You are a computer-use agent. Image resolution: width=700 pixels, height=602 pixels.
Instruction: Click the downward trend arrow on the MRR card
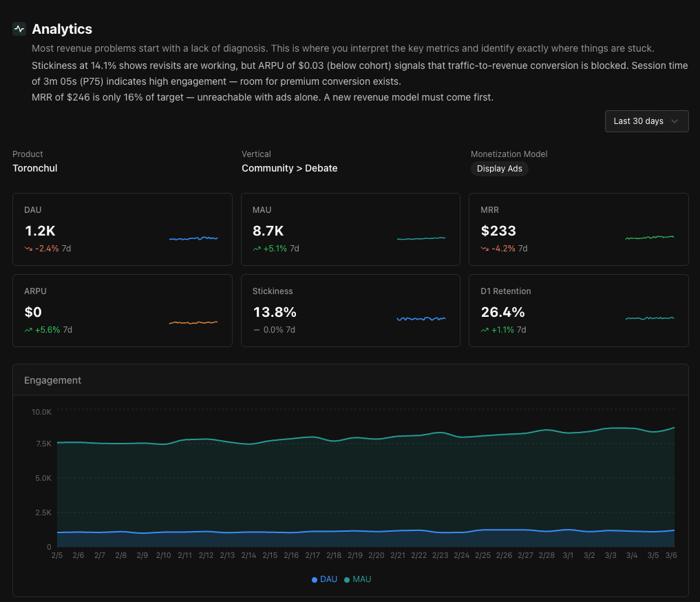coord(485,249)
